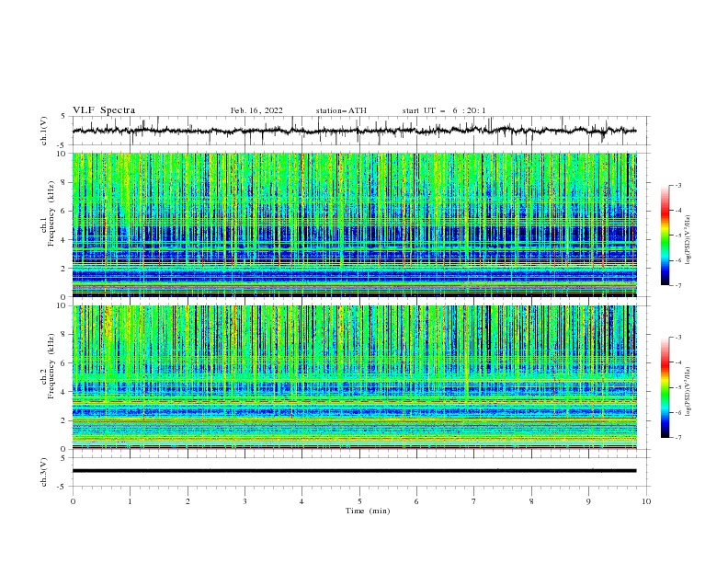Image resolution: width=728 pixels, height=563 pixels.
Task: Click the ch.2 PSD color bar
Action: [665, 387]
